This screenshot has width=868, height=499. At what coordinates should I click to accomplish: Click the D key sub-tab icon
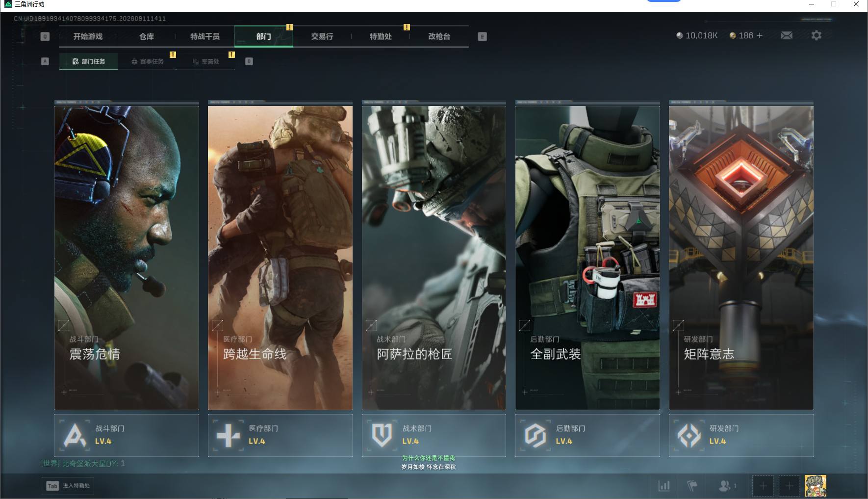(249, 61)
